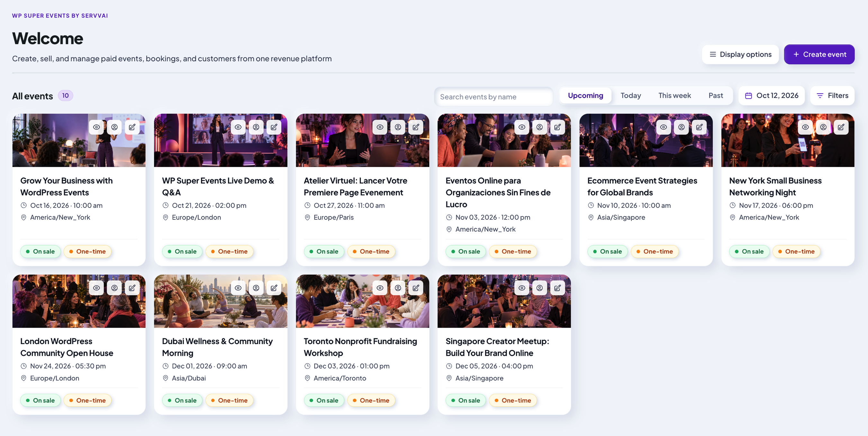868x436 pixels.
Task: Select the This week tab
Action: click(x=674, y=96)
